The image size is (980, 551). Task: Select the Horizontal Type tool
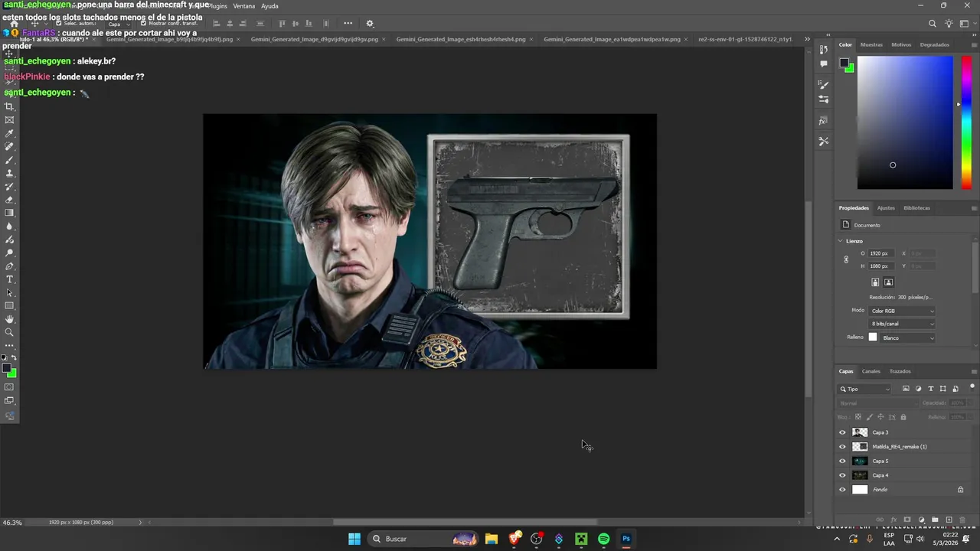(9, 279)
